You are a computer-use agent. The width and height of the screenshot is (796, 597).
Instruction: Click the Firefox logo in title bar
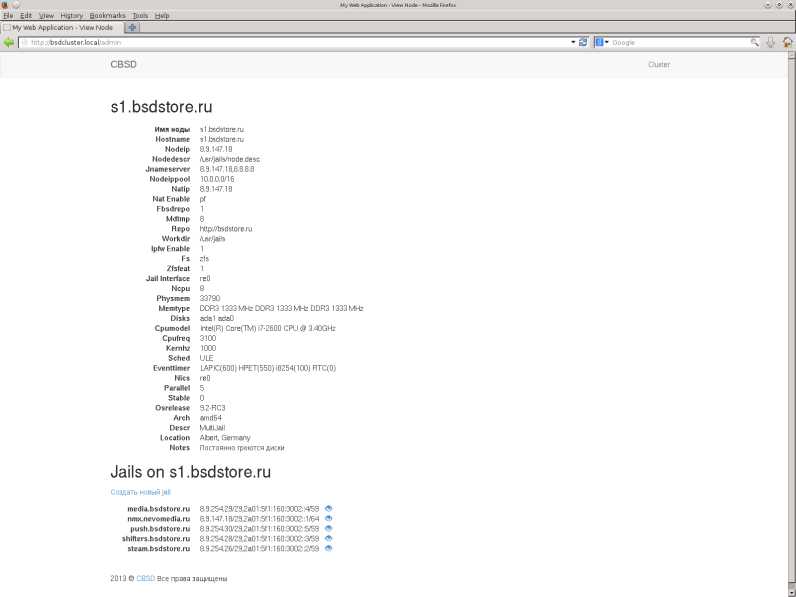5,5
